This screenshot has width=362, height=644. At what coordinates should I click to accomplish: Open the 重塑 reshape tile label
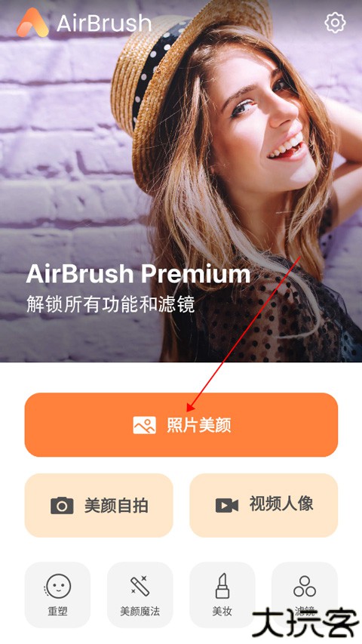pos(58,612)
